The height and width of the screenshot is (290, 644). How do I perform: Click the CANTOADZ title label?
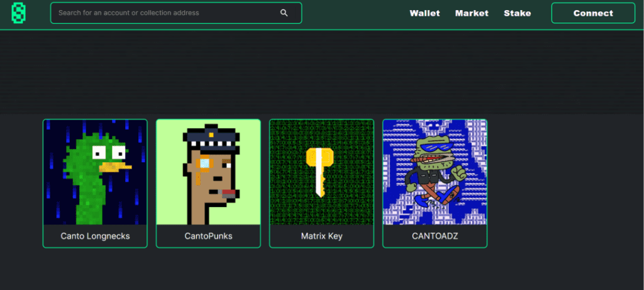coord(435,236)
